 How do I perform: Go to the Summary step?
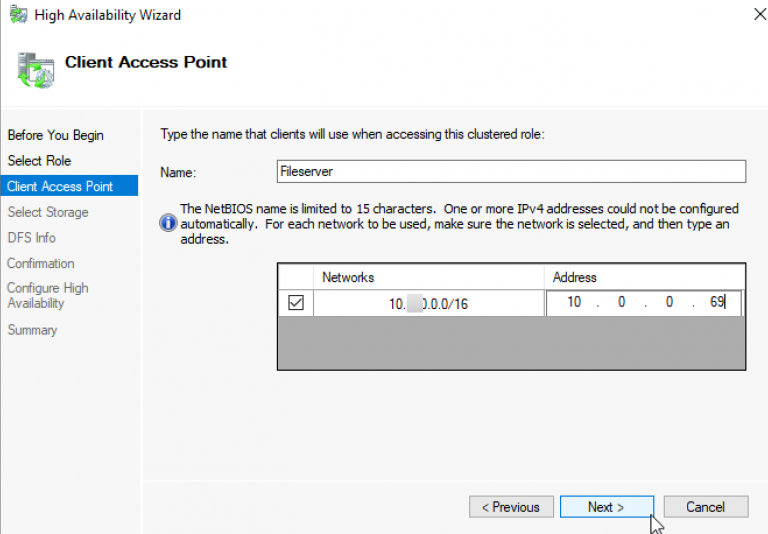click(32, 330)
